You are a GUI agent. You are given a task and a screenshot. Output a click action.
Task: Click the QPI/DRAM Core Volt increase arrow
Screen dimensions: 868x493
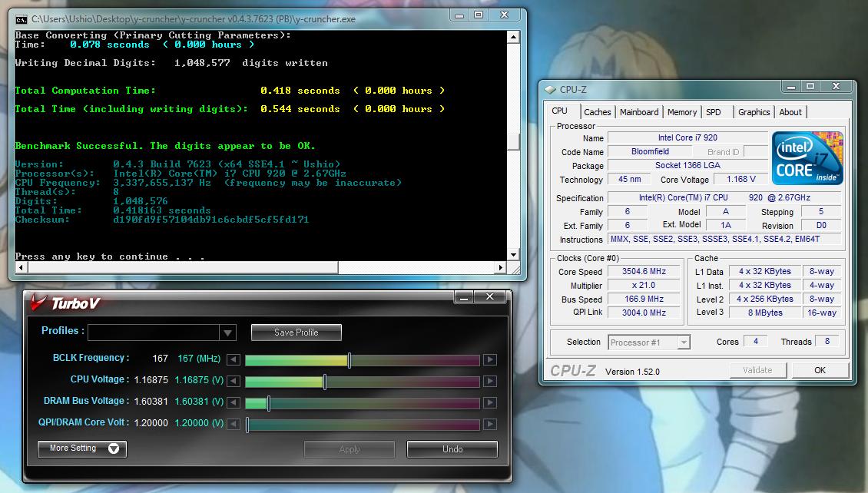click(489, 424)
